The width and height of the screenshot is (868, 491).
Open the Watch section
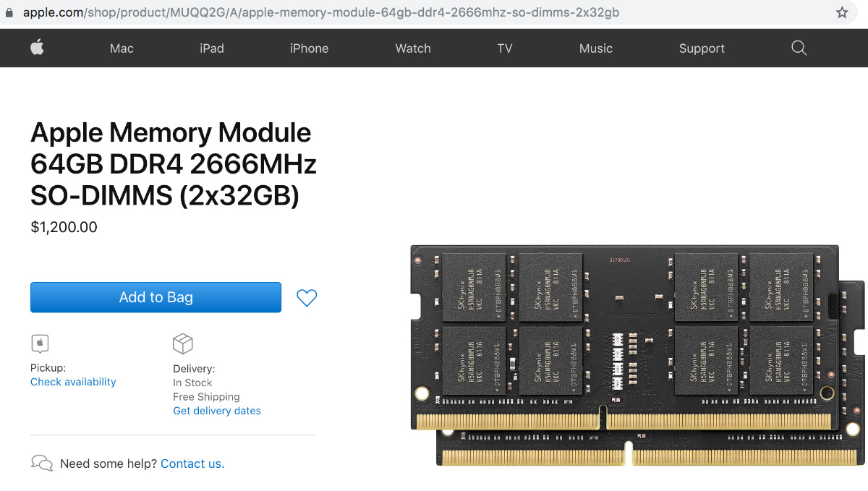413,48
